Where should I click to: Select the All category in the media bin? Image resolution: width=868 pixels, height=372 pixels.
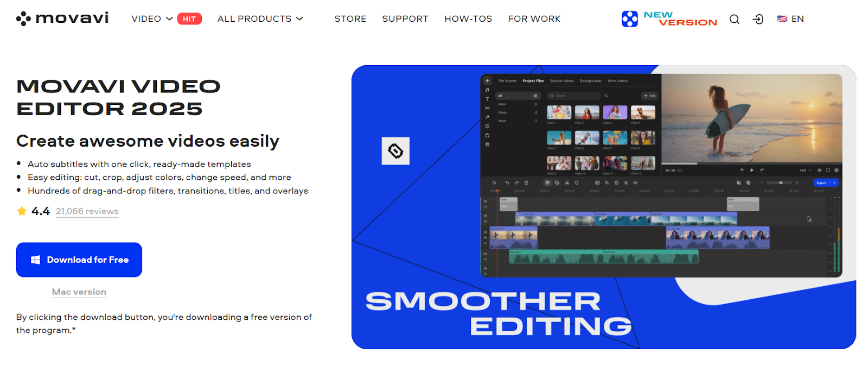pyautogui.click(x=517, y=96)
